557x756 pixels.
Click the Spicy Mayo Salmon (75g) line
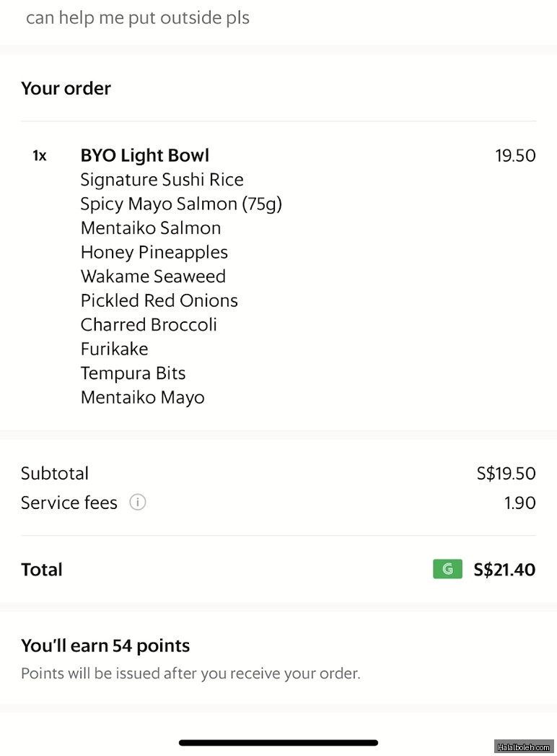pyautogui.click(x=181, y=204)
